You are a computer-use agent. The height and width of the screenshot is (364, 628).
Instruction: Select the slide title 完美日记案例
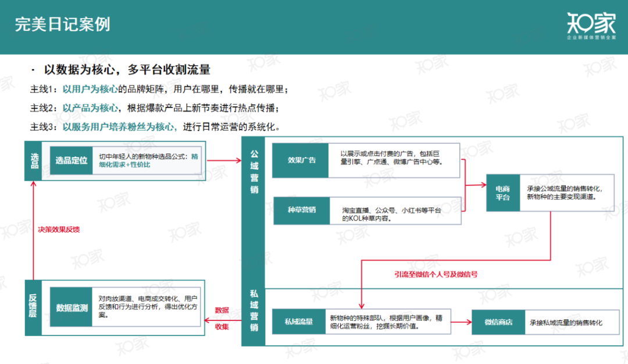tap(62, 24)
